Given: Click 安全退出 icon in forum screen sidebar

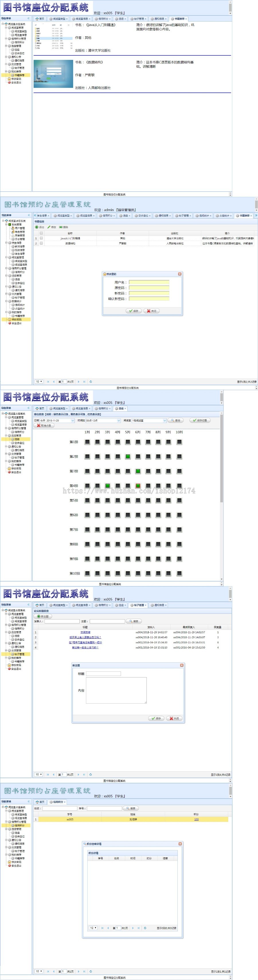Looking at the screenshot, I should click(x=9, y=669).
